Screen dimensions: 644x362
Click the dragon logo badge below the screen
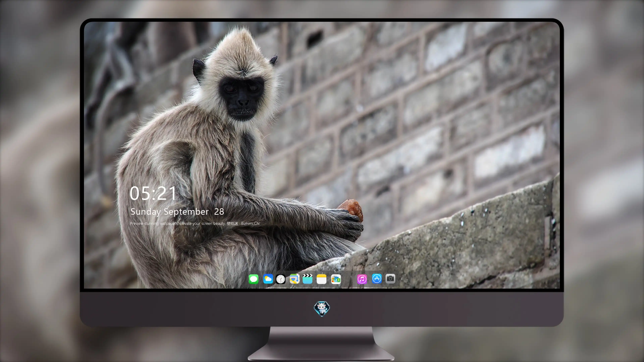pos(322,309)
